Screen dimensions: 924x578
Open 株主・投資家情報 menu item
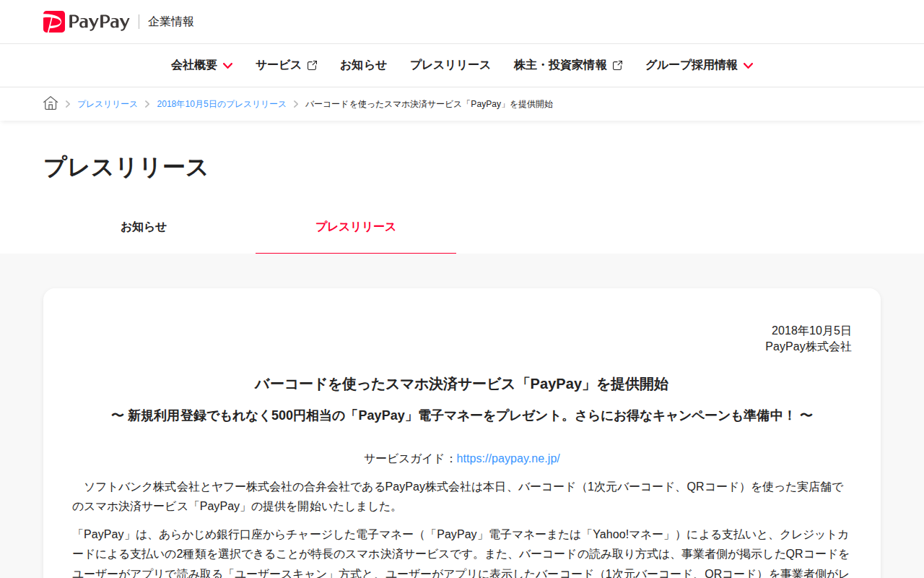(x=568, y=65)
